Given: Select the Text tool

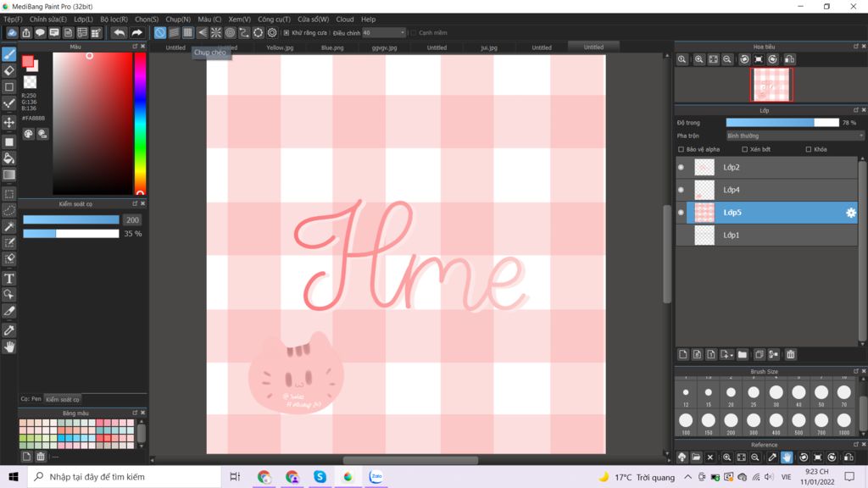Looking at the screenshot, I should tap(9, 278).
